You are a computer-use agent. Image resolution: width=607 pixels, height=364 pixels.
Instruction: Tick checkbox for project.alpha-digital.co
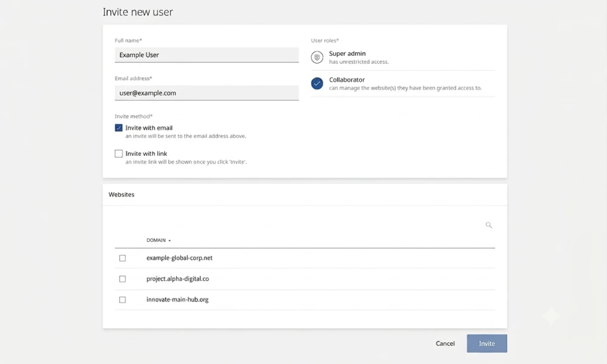[123, 279]
